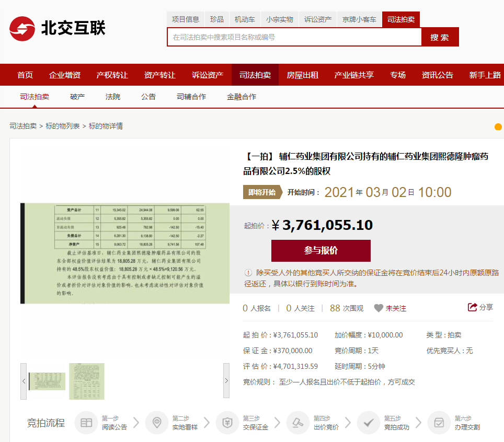Click 标的物列表 breadcrumb link
This screenshot has height=442, width=504.
(63, 126)
